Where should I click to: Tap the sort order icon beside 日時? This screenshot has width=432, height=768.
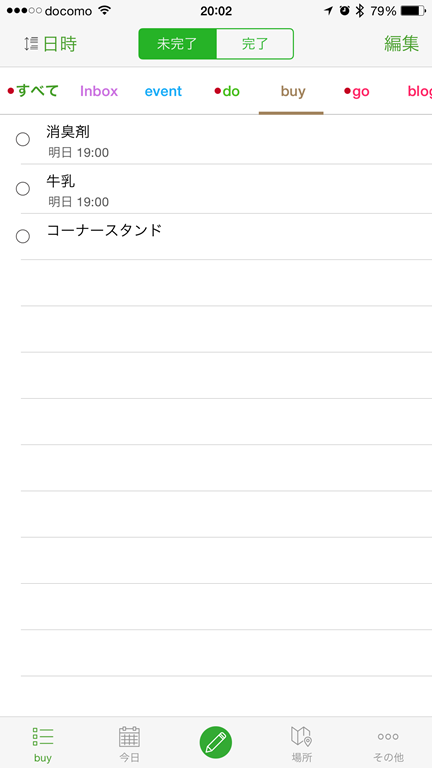pos(31,44)
